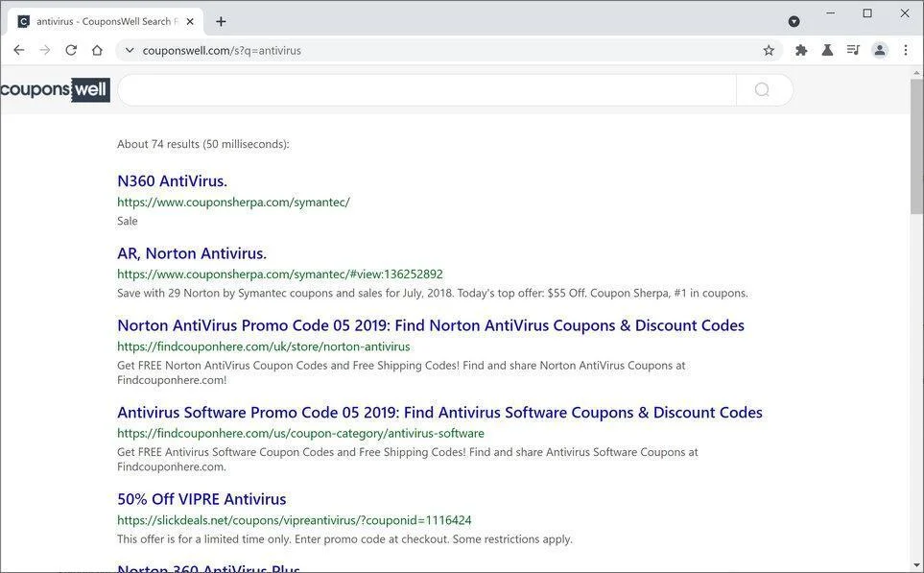Expand the site info chevron in address bar
Image resolution: width=924 pixels, height=573 pixels.
click(130, 50)
